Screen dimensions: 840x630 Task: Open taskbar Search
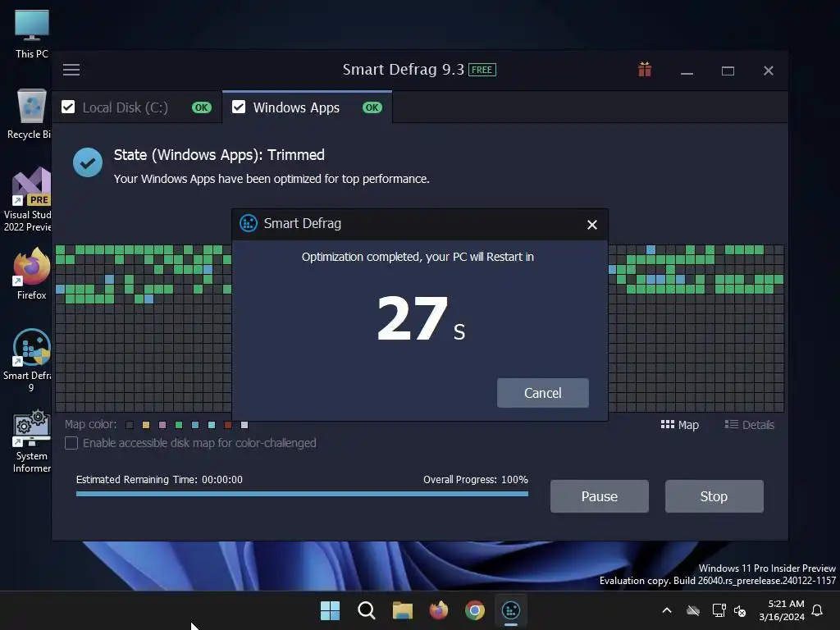[367, 610]
